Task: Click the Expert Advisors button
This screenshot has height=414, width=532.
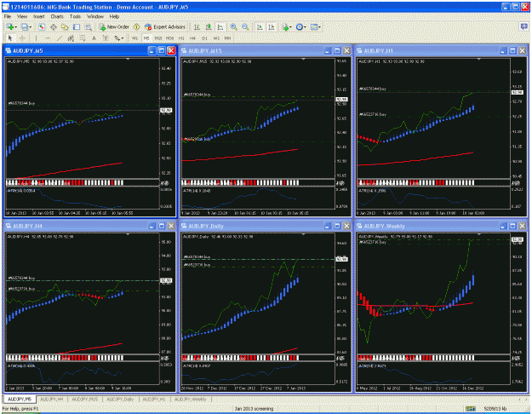Action: (165, 26)
